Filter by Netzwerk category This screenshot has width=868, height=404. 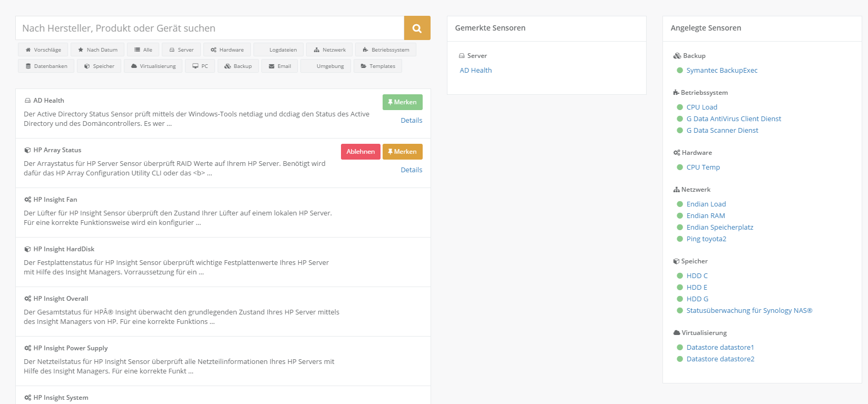[329, 50]
